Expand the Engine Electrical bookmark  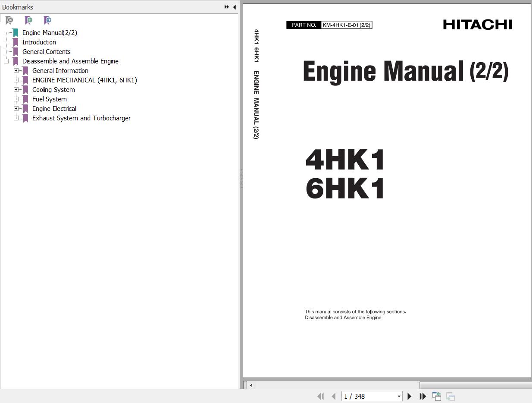16,109
